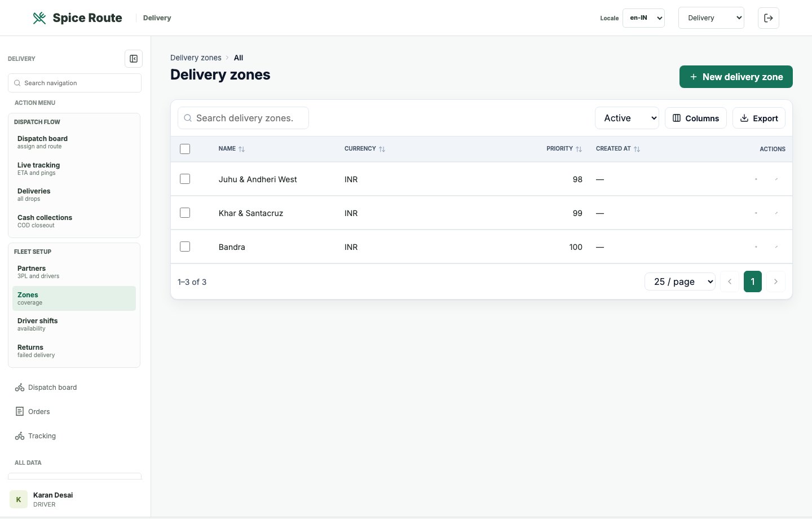This screenshot has height=519, width=812.
Task: Click Karan Desai user profile
Action: [x=75, y=499]
